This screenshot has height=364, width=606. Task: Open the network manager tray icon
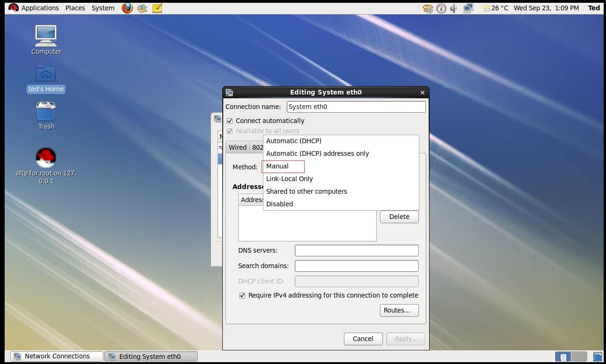coord(468,8)
